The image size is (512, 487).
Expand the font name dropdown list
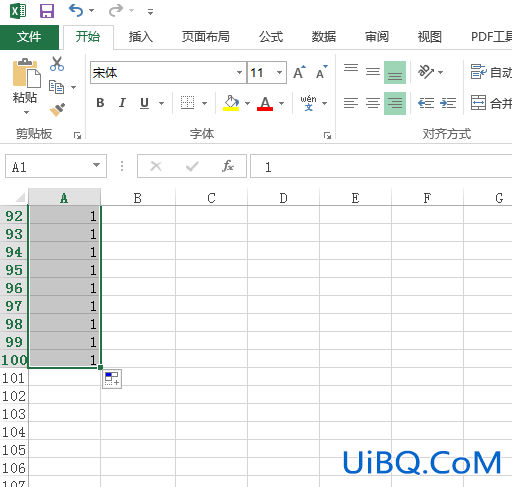point(239,72)
